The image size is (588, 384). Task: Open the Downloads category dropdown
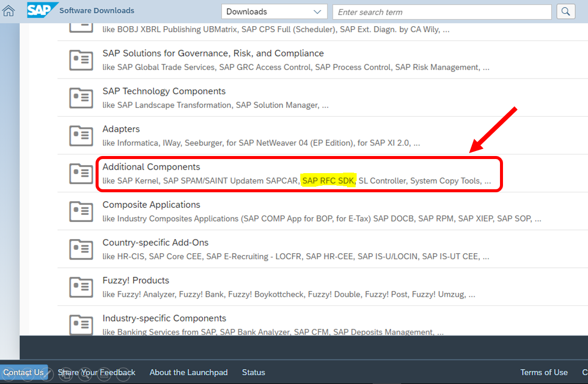coord(274,12)
